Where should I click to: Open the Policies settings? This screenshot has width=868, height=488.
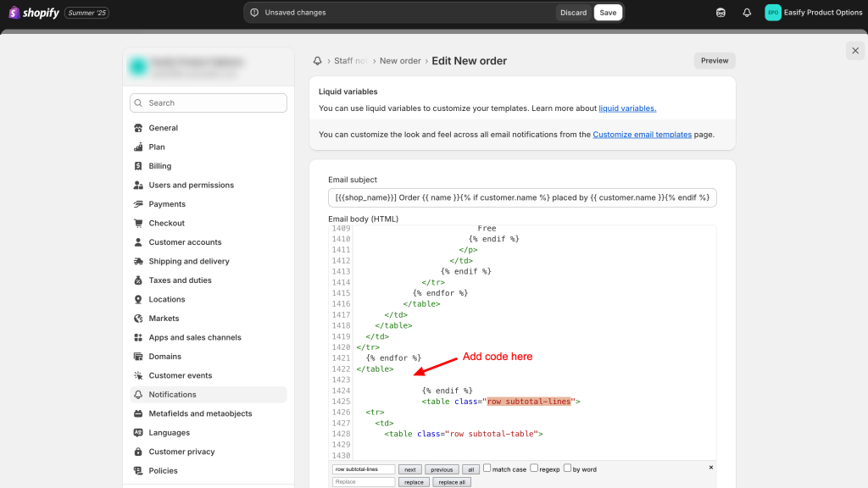(x=209, y=471)
